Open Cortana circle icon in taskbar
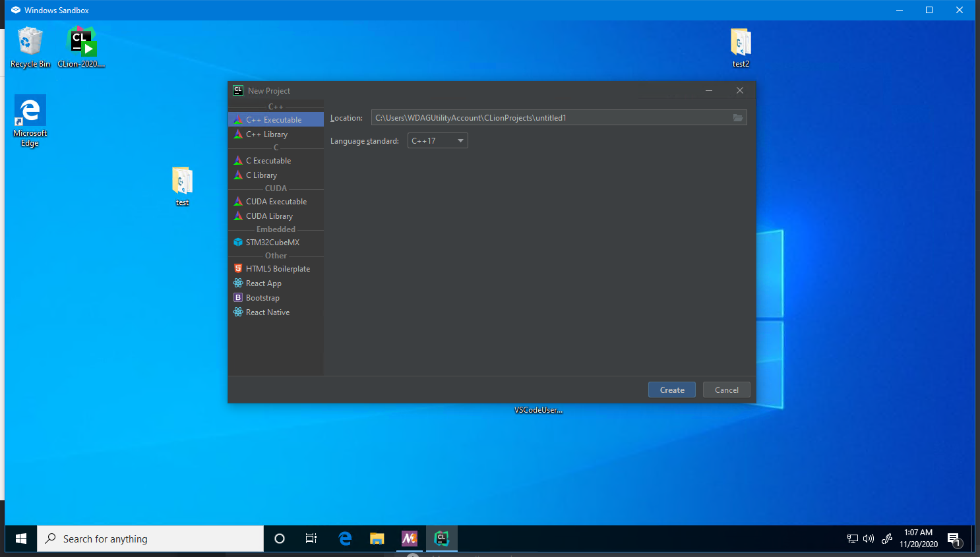The height and width of the screenshot is (557, 980). click(280, 539)
